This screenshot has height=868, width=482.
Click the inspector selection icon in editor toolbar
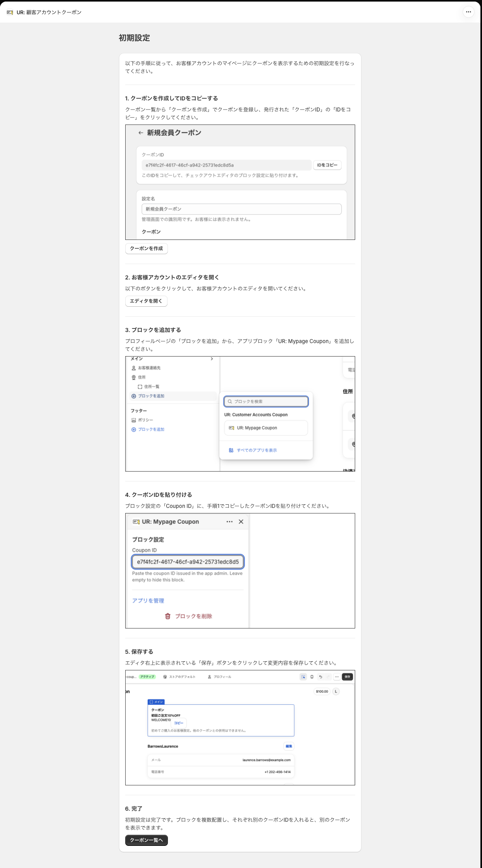point(303,677)
